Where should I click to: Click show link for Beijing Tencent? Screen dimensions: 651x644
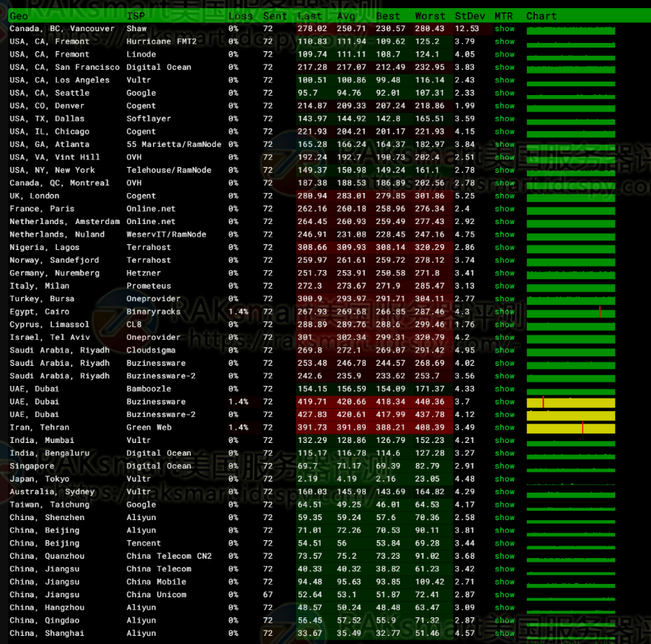tap(505, 543)
